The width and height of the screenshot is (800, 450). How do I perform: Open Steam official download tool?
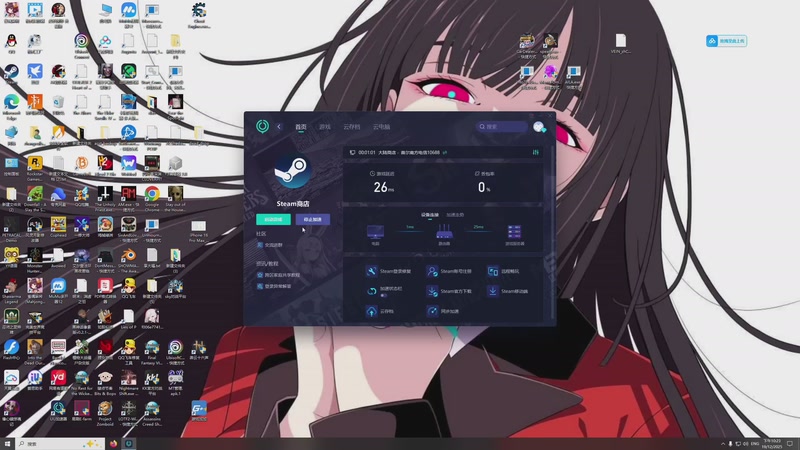tap(449, 291)
